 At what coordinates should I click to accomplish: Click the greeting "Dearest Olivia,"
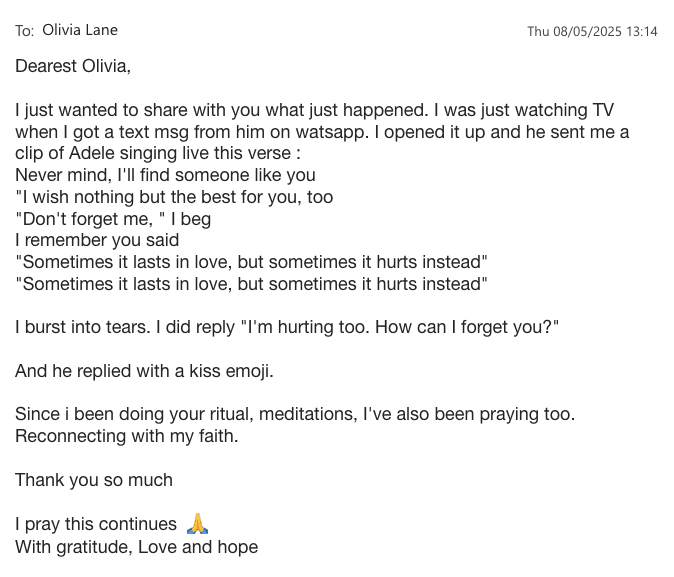pos(73,66)
